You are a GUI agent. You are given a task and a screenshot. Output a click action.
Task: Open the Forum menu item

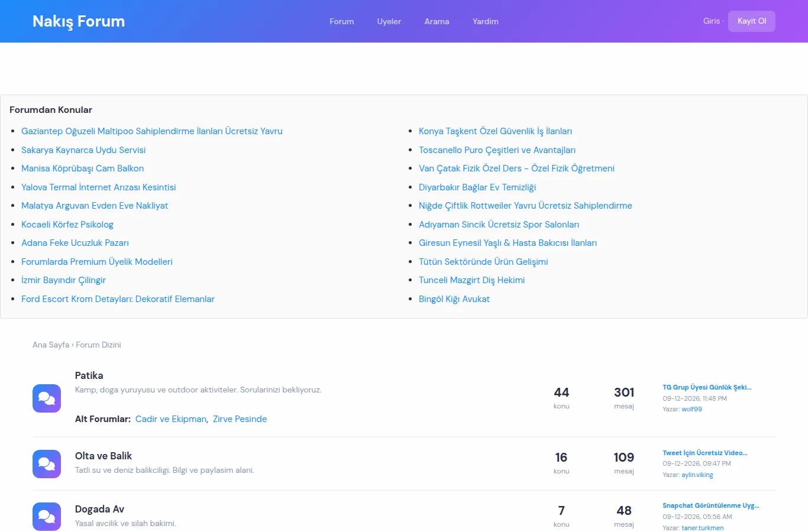(342, 21)
